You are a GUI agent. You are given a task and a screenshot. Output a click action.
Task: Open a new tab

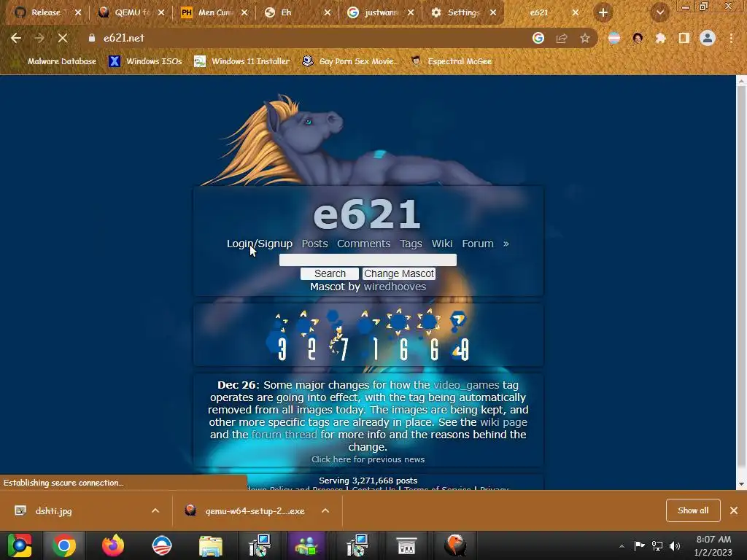pos(603,13)
